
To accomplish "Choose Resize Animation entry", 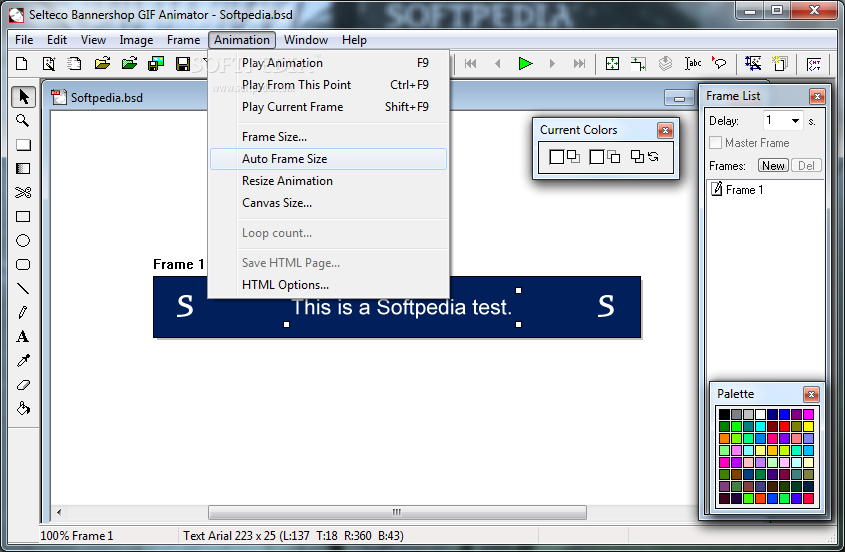I will tap(329, 181).
